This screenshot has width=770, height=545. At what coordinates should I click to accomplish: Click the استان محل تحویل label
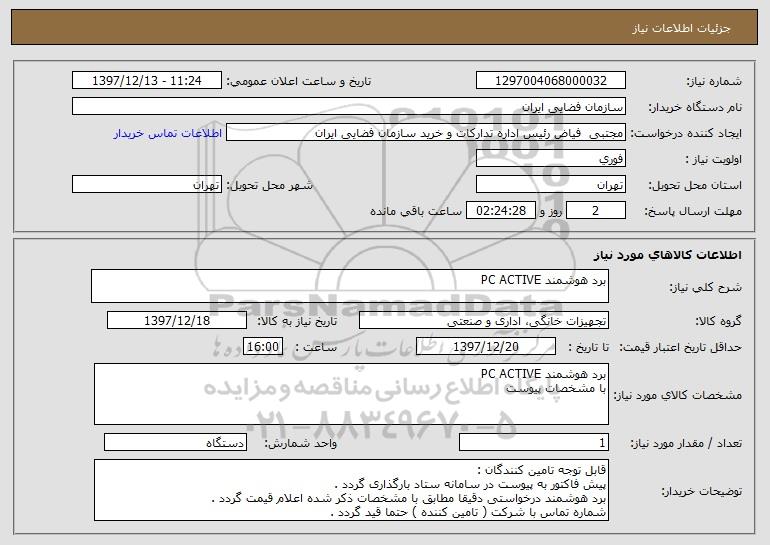click(695, 185)
